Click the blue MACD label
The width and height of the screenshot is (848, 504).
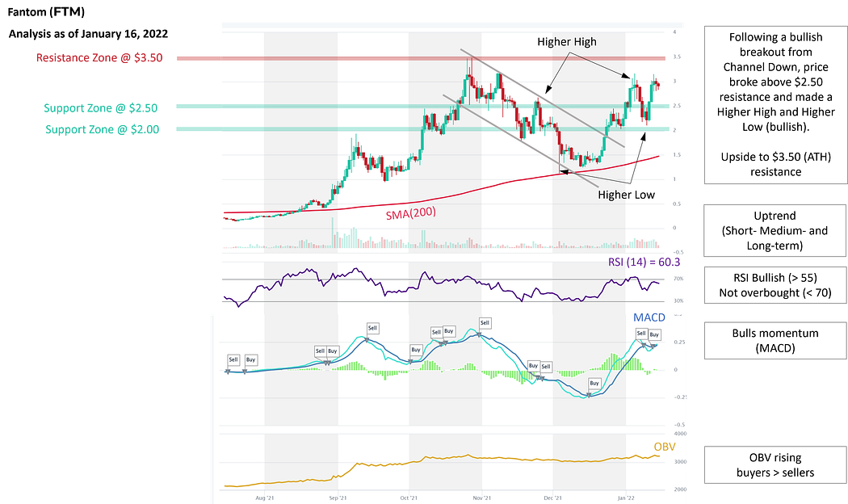pyautogui.click(x=649, y=318)
